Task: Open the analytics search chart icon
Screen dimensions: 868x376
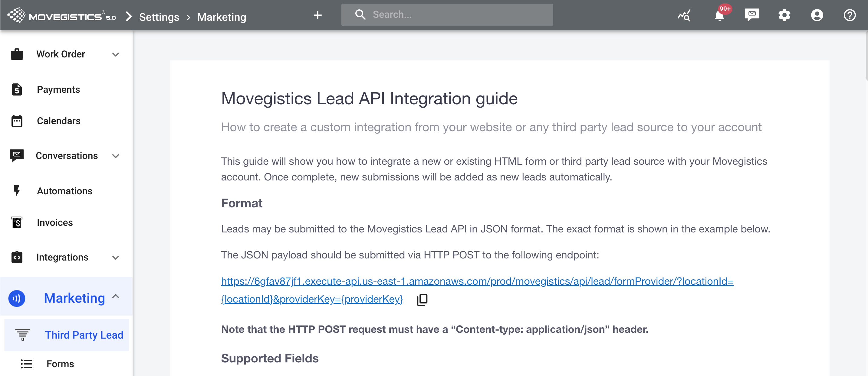Action: click(684, 15)
